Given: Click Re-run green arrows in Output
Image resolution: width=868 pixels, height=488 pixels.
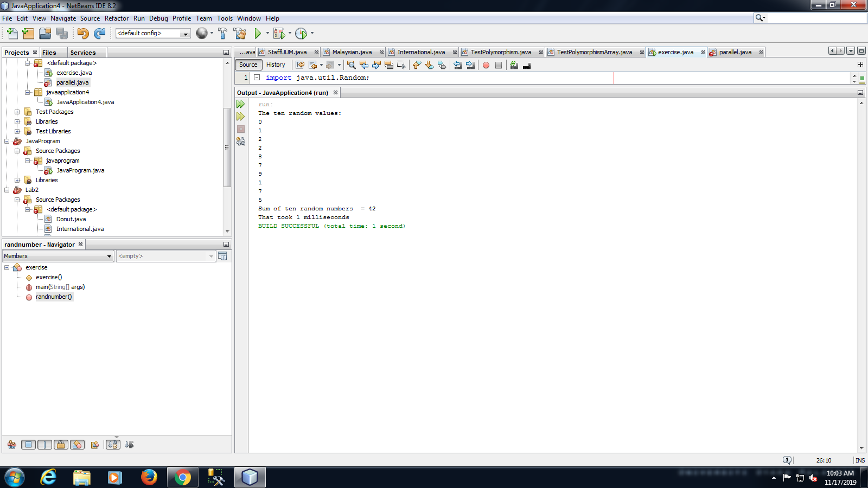Looking at the screenshot, I should point(241,104).
